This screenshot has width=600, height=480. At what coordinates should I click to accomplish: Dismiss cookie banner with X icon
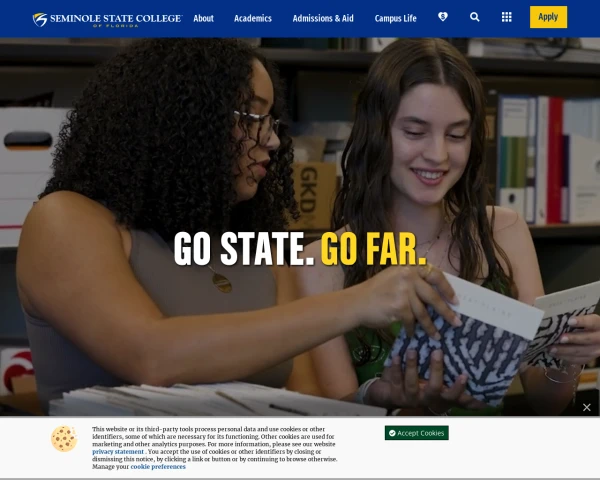(x=587, y=407)
